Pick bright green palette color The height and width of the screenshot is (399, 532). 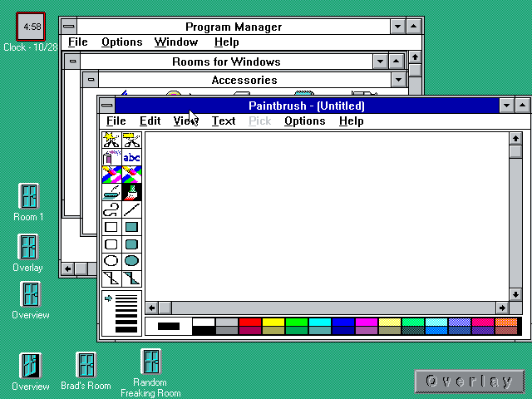[297, 322]
